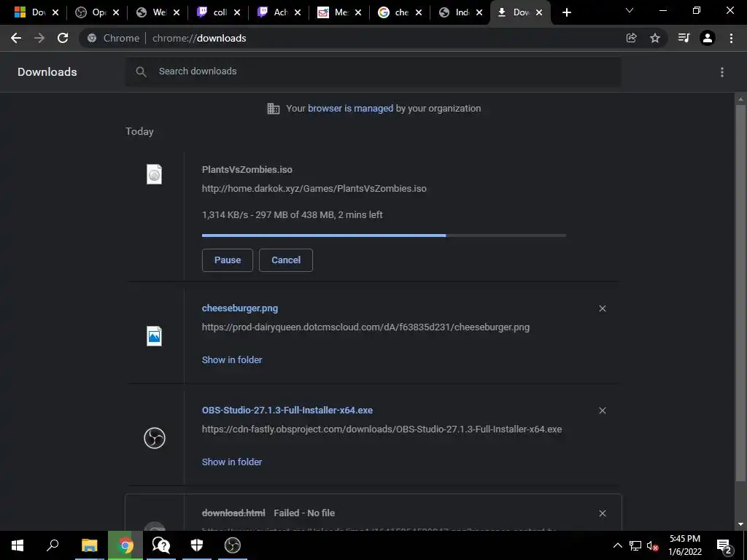This screenshot has height=560, width=747.
Task: Open the cheeseburger.png file link
Action: click(x=239, y=308)
